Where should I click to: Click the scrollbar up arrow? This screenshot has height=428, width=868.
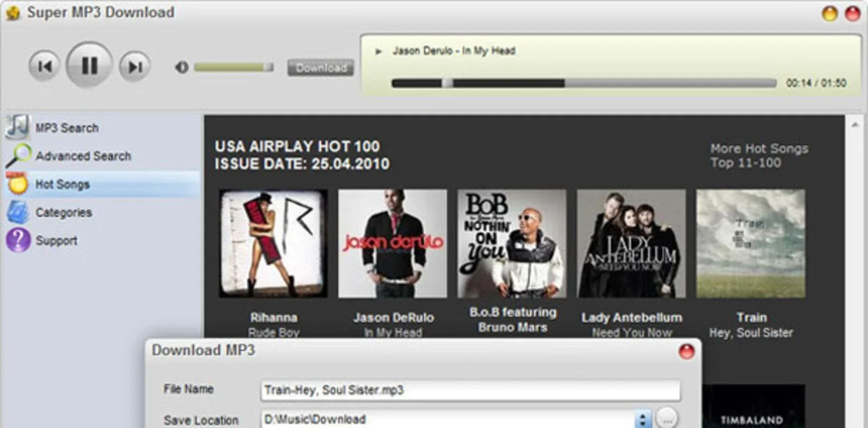click(x=855, y=125)
